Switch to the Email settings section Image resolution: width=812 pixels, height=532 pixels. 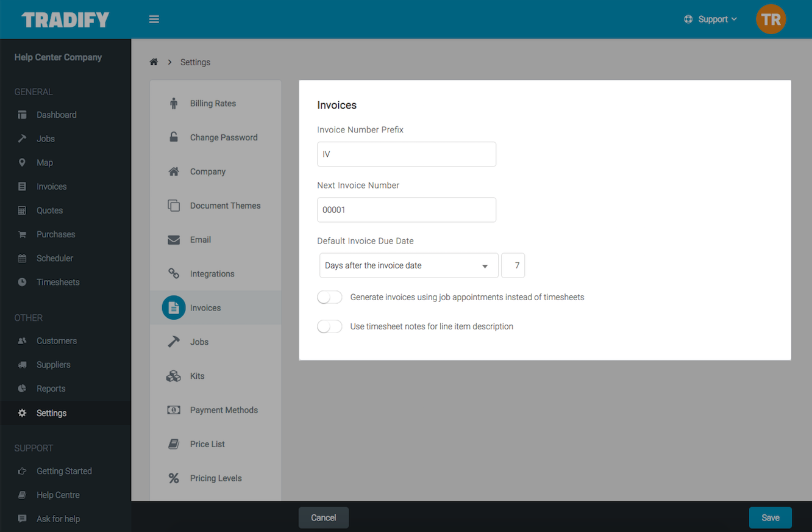click(201, 240)
